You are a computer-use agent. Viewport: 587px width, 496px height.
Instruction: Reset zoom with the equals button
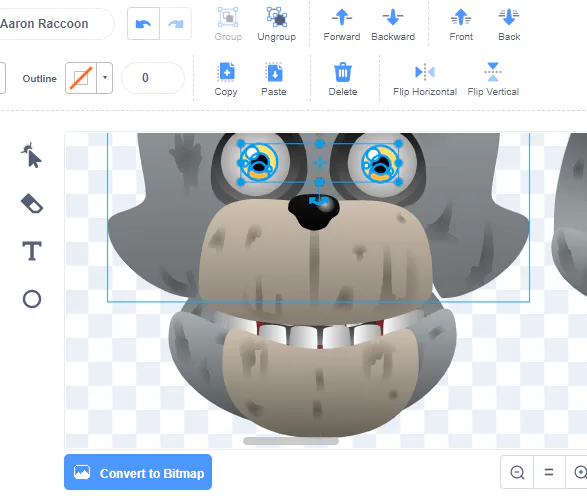(x=549, y=472)
